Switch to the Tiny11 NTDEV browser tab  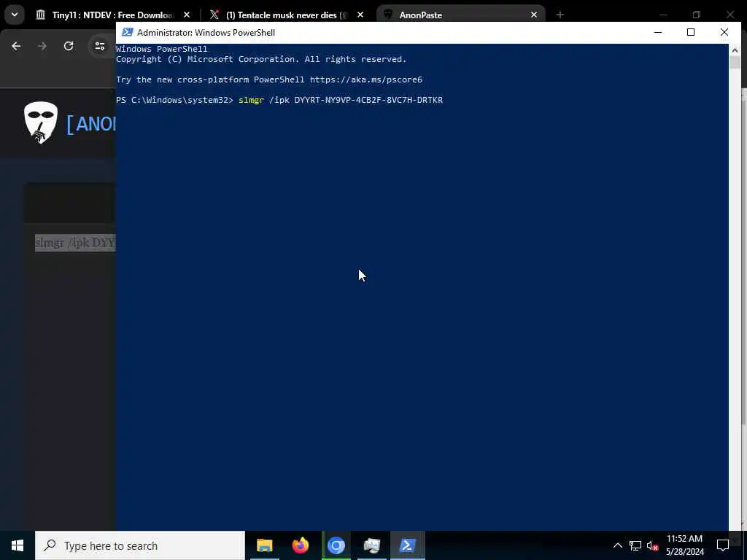[x=113, y=15]
